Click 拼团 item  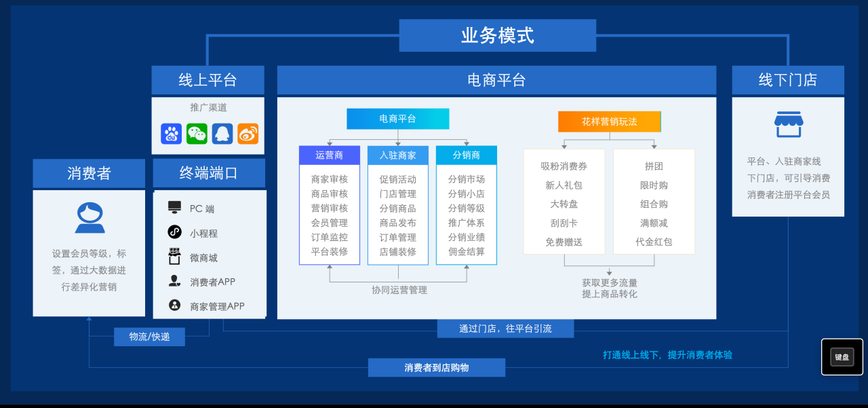[654, 166]
